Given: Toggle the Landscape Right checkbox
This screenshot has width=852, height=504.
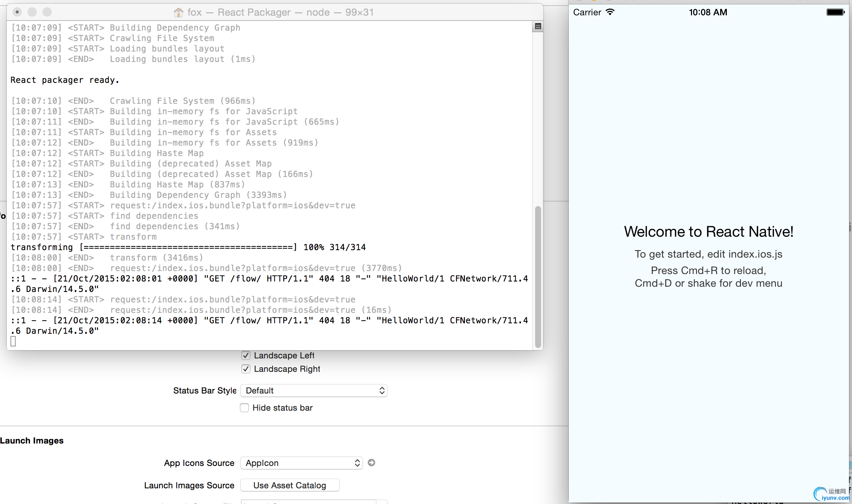Looking at the screenshot, I should click(x=246, y=369).
